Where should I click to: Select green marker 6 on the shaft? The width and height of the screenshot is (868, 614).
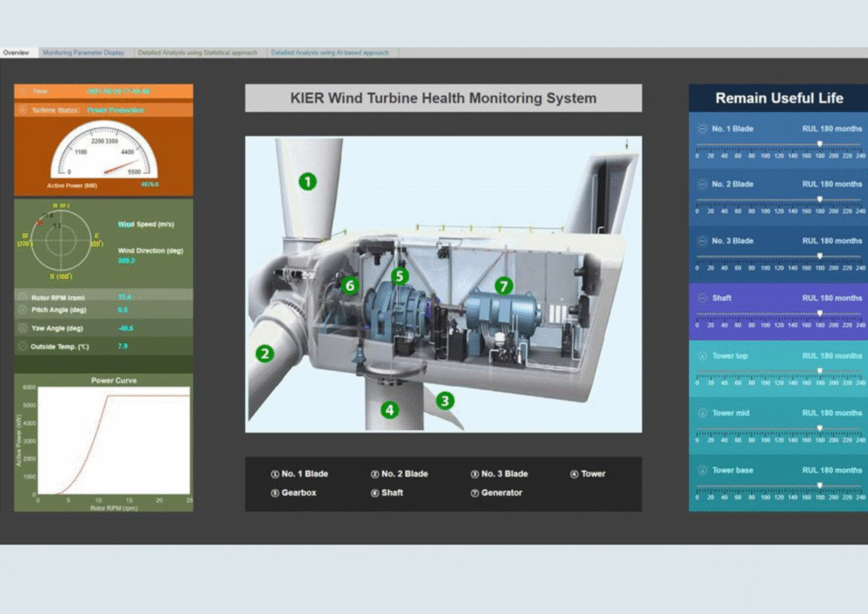[x=350, y=285]
